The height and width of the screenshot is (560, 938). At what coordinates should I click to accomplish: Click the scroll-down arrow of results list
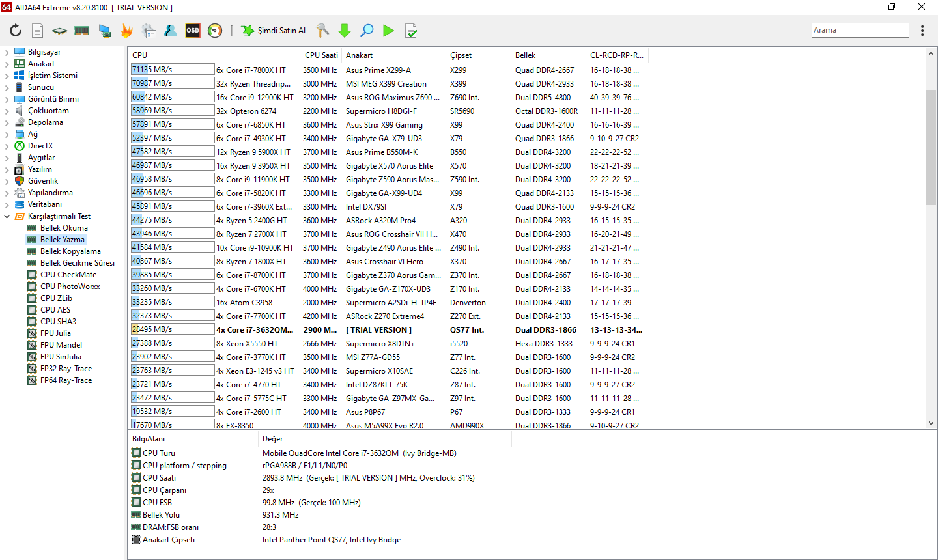coord(930,423)
